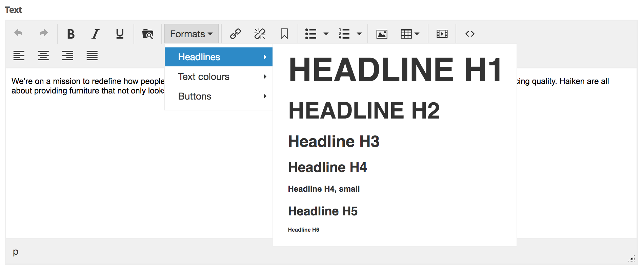
Task: Toggle Underline formatting
Action: (x=120, y=34)
